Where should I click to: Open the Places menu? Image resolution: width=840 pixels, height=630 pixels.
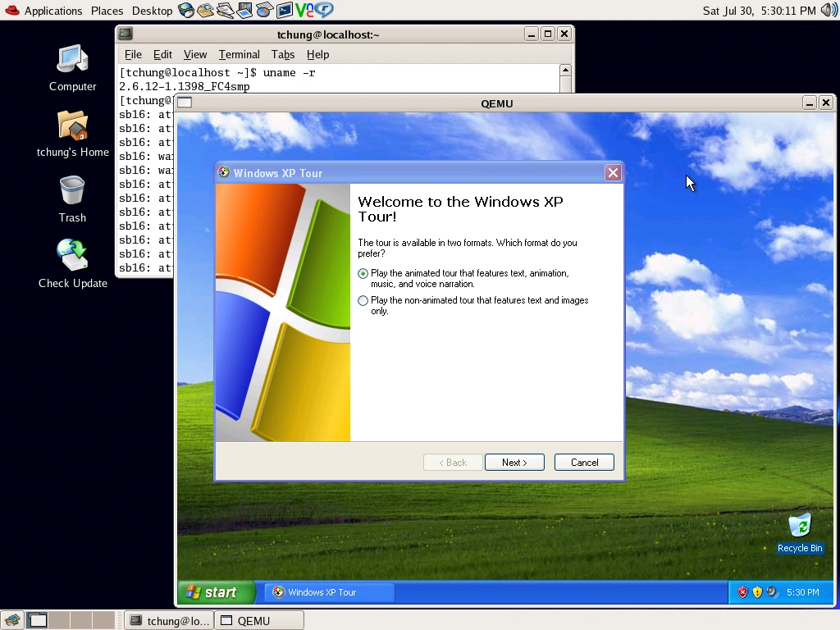107,11
